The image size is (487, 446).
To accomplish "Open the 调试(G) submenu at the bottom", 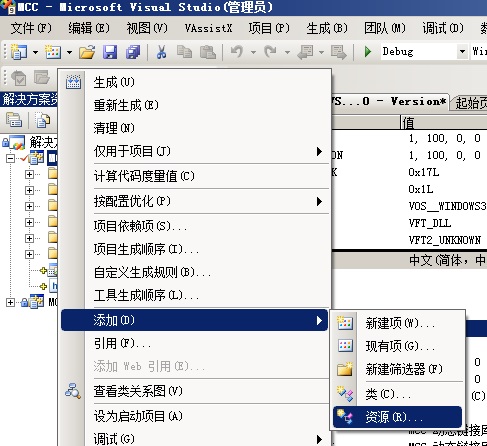I will click(x=195, y=438).
